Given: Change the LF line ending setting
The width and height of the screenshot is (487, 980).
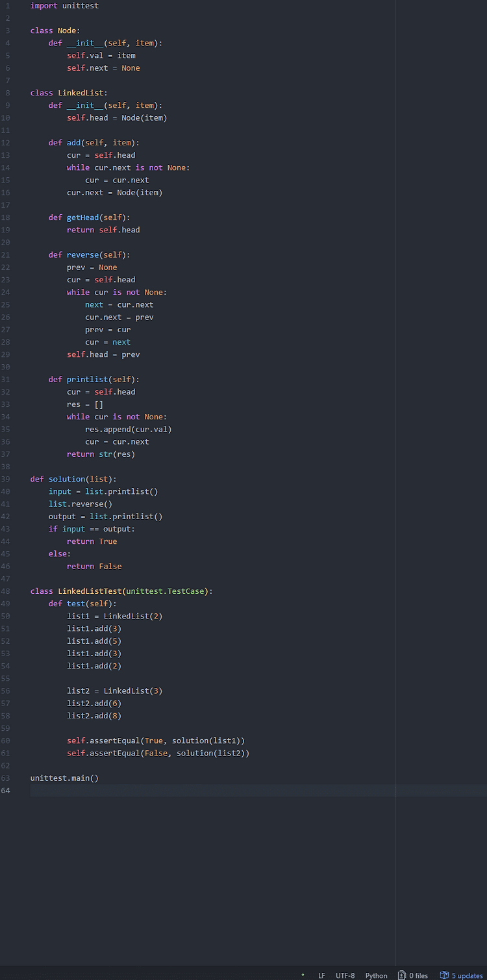Looking at the screenshot, I should click(x=321, y=975).
